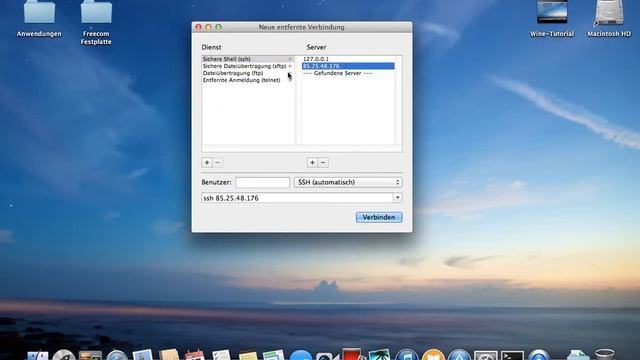Open Finder from the Dock
Image resolution: width=640 pixels, height=360 pixels.
[38, 355]
